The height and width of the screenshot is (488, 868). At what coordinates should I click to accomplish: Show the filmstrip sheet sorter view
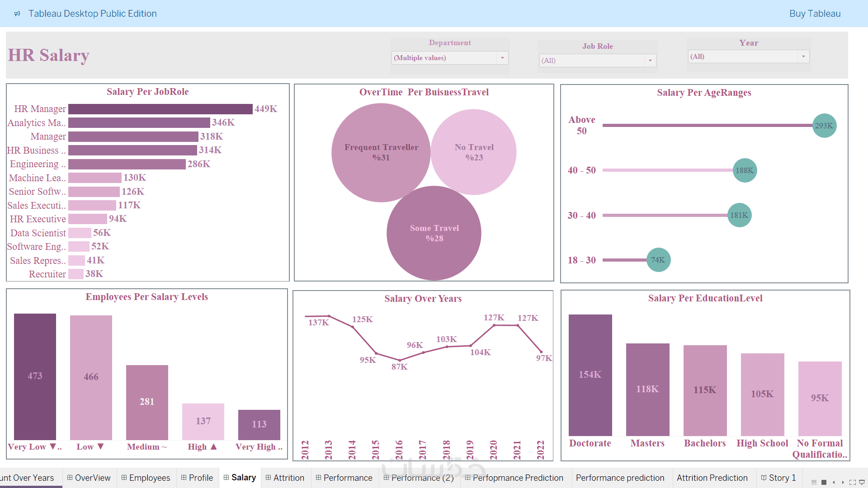[x=814, y=482]
